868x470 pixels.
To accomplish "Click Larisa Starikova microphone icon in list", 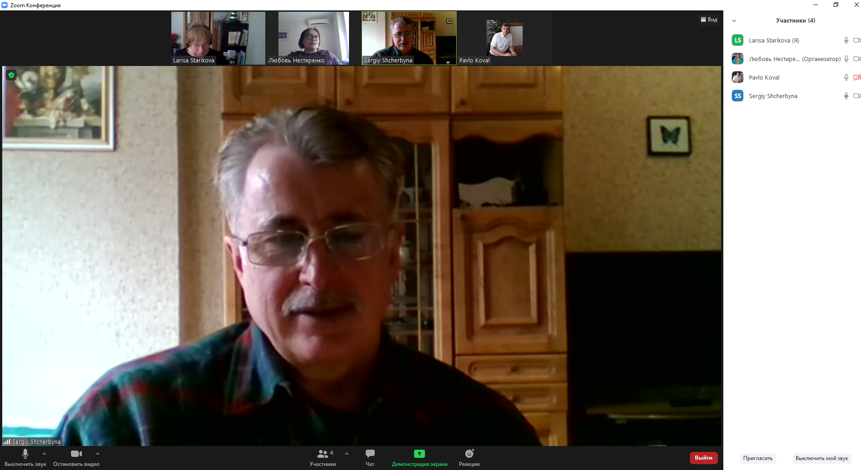I will tap(846, 40).
